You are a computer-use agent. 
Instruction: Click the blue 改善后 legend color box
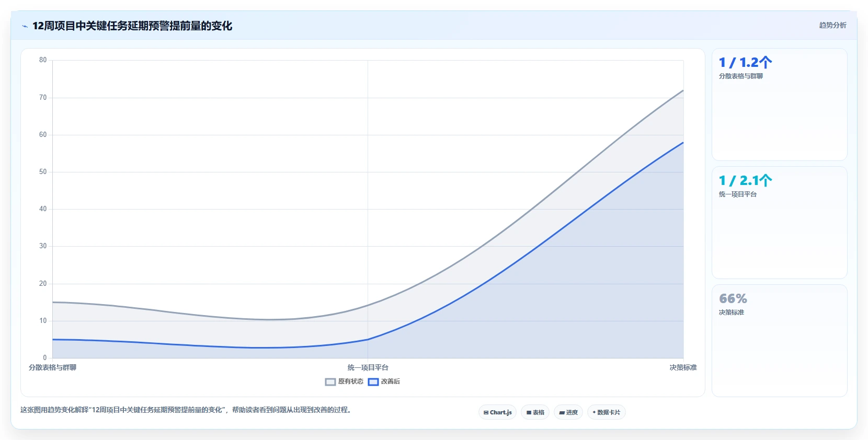click(x=373, y=382)
